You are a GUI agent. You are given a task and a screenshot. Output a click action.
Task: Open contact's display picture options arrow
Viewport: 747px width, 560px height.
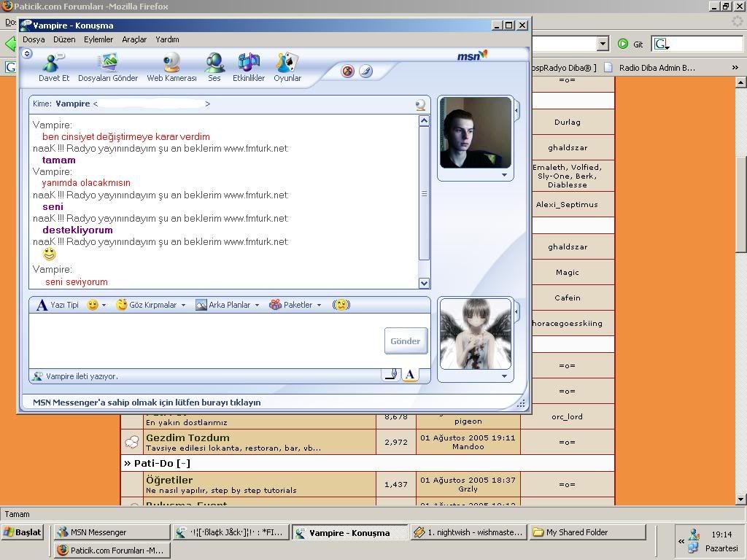[x=505, y=175]
